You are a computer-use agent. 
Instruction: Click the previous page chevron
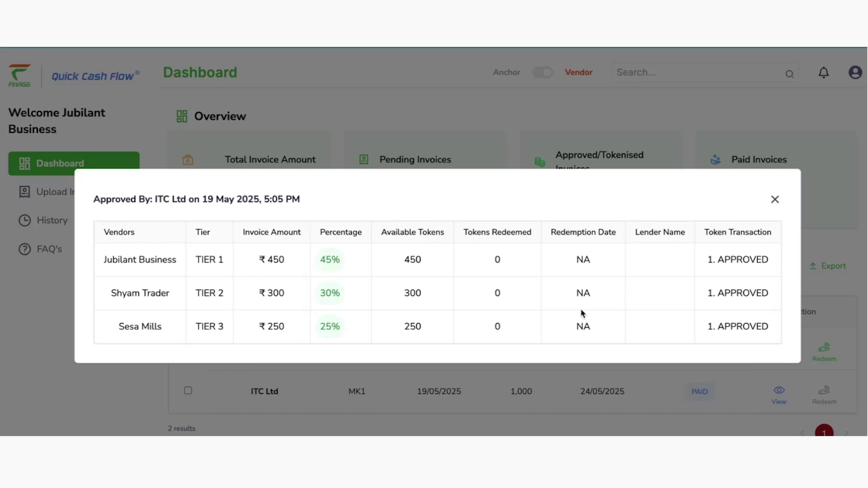click(802, 432)
